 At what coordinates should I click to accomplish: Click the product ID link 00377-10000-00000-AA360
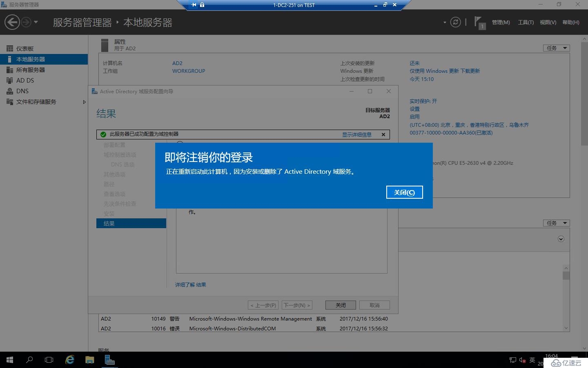(x=451, y=133)
